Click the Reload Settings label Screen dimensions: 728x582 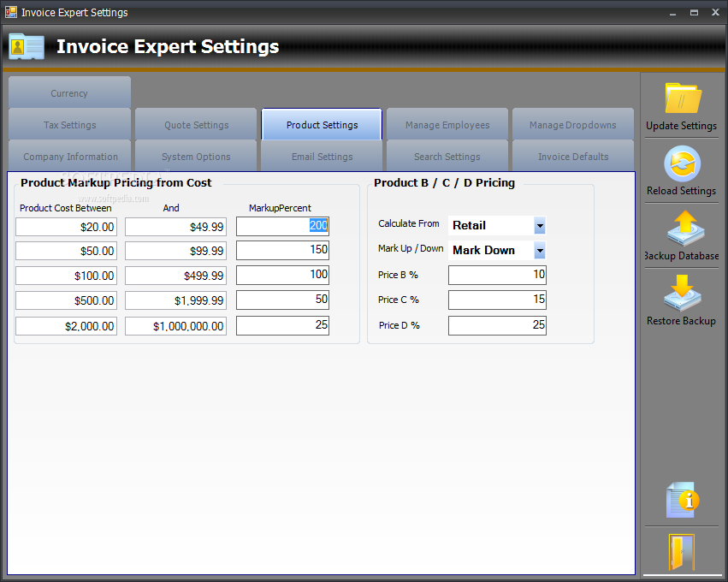[681, 191]
